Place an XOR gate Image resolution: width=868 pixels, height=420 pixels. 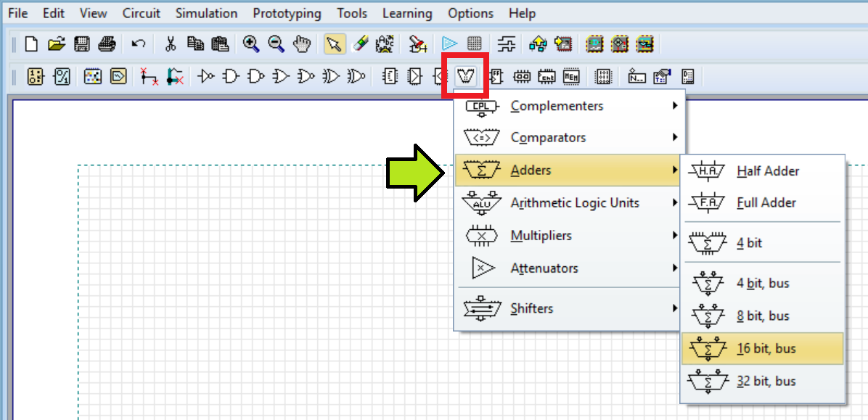click(330, 76)
